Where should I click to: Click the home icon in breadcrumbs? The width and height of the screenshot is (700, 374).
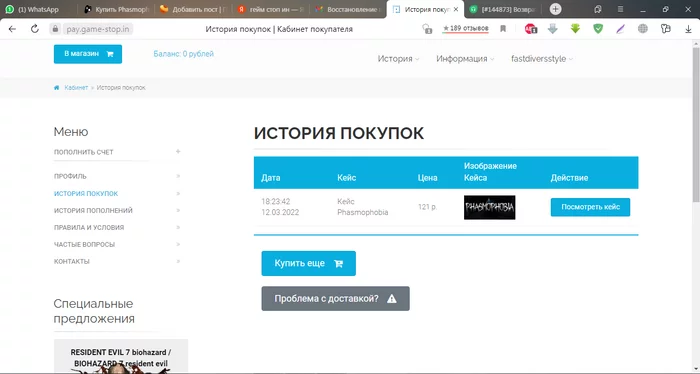[57, 88]
